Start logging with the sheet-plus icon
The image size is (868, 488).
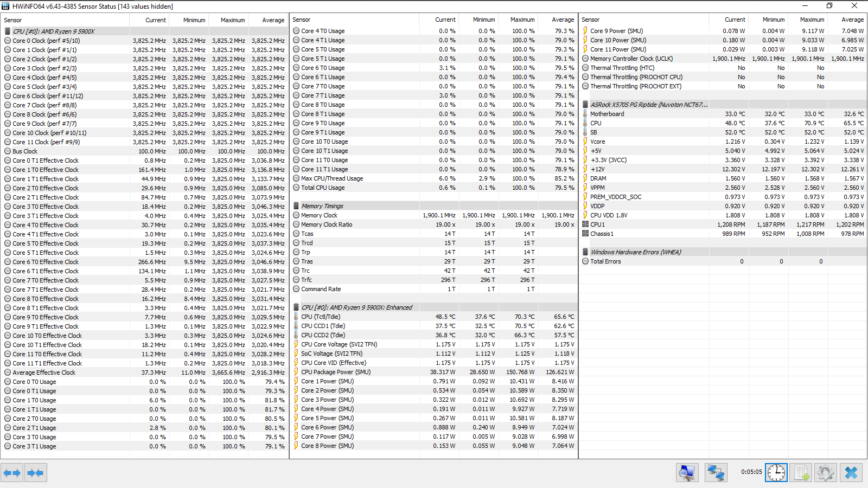(x=801, y=473)
